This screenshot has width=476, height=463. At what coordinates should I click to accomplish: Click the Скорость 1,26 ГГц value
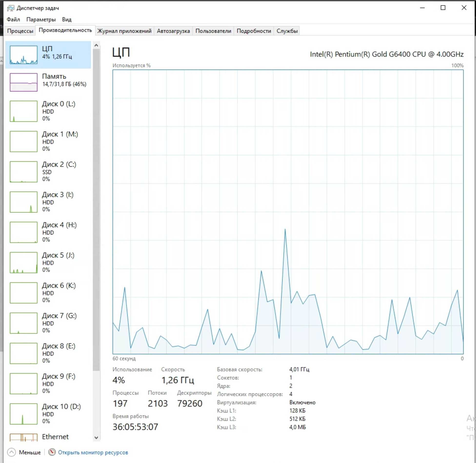click(178, 380)
